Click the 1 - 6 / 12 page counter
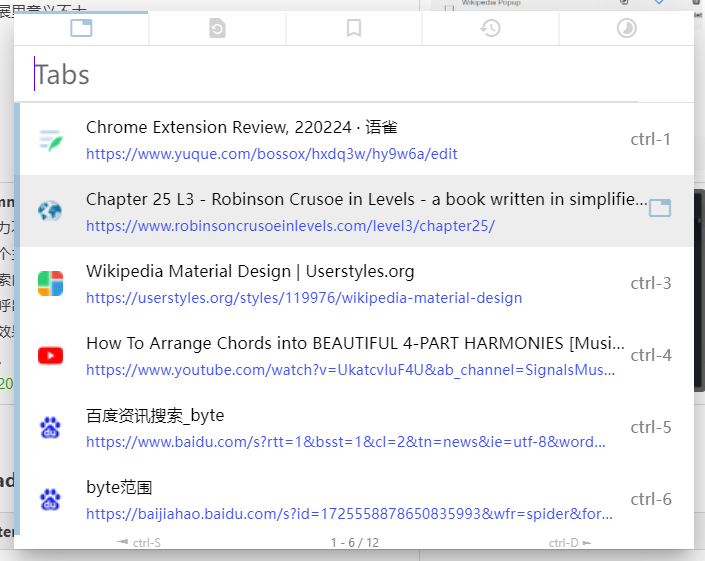 (355, 543)
